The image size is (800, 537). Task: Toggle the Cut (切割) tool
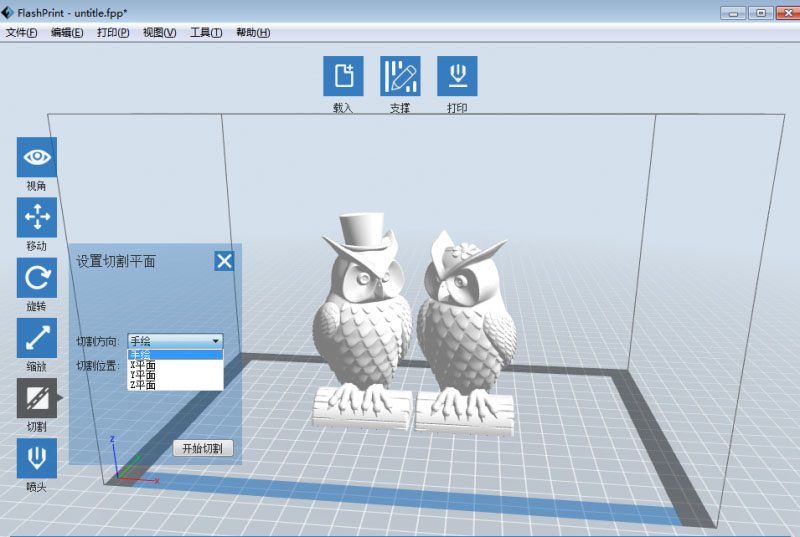point(37,398)
